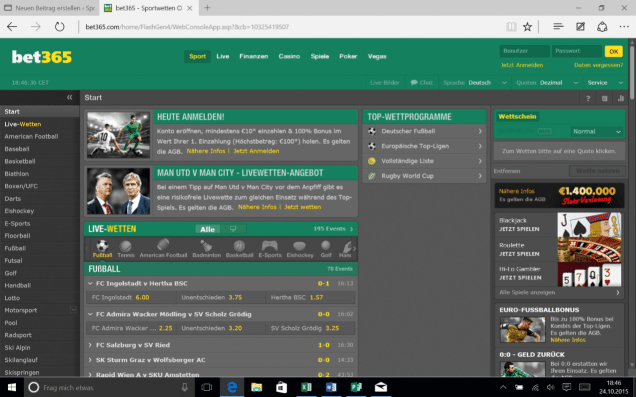Choose the Golf icon in Live-Wetten
Image resolution: width=636 pixels, height=397 pixels.
tap(326, 249)
